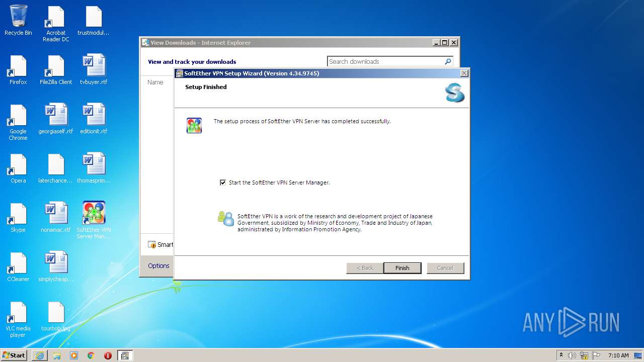Open Internet Explorer in the taskbar
Viewport: 644px width, 362px height.
[40, 355]
